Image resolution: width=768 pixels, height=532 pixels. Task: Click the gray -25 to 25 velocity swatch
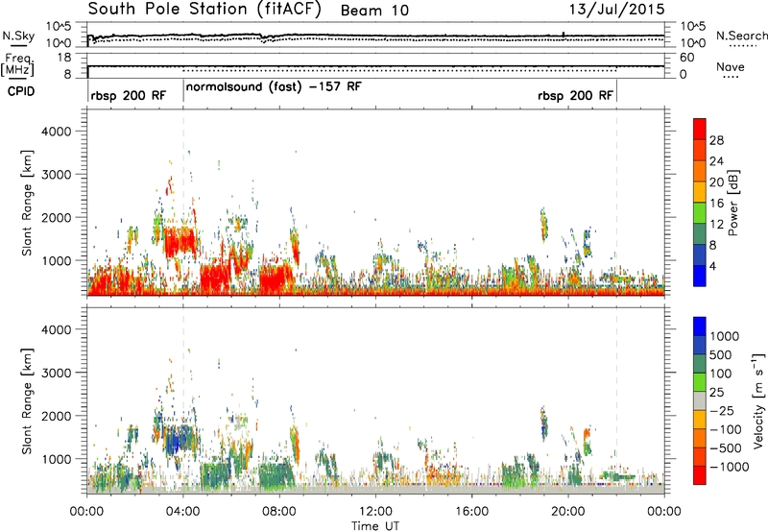coord(700,400)
